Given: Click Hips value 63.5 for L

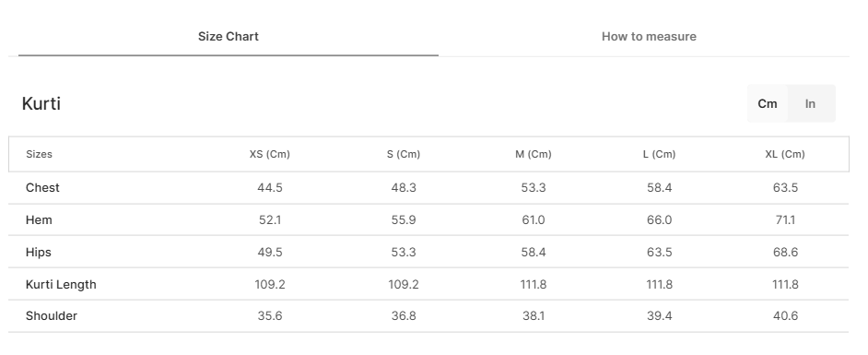Looking at the screenshot, I should point(660,252).
